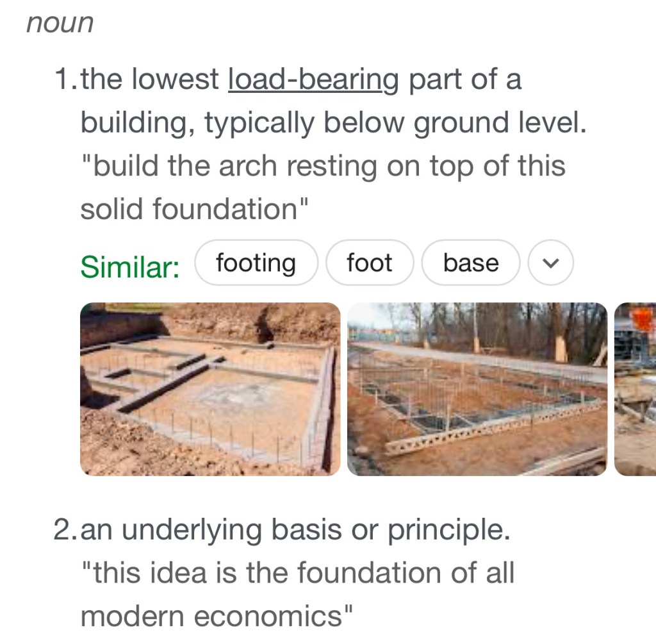656x644 pixels.
Task: Tap the "foot" synonym chip
Action: (x=369, y=263)
